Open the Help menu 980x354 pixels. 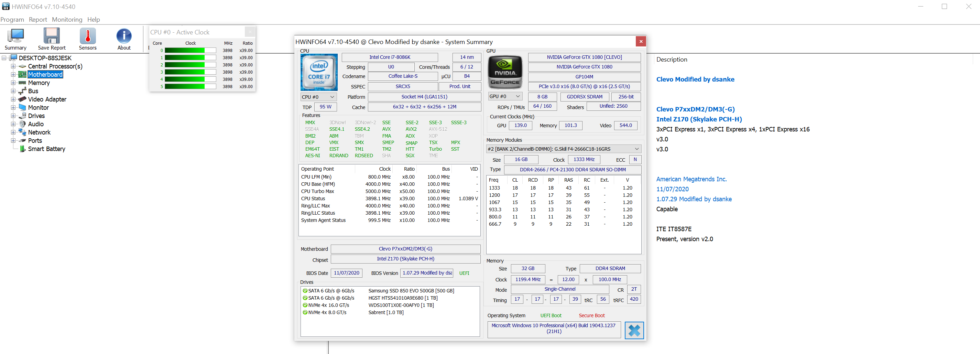94,19
